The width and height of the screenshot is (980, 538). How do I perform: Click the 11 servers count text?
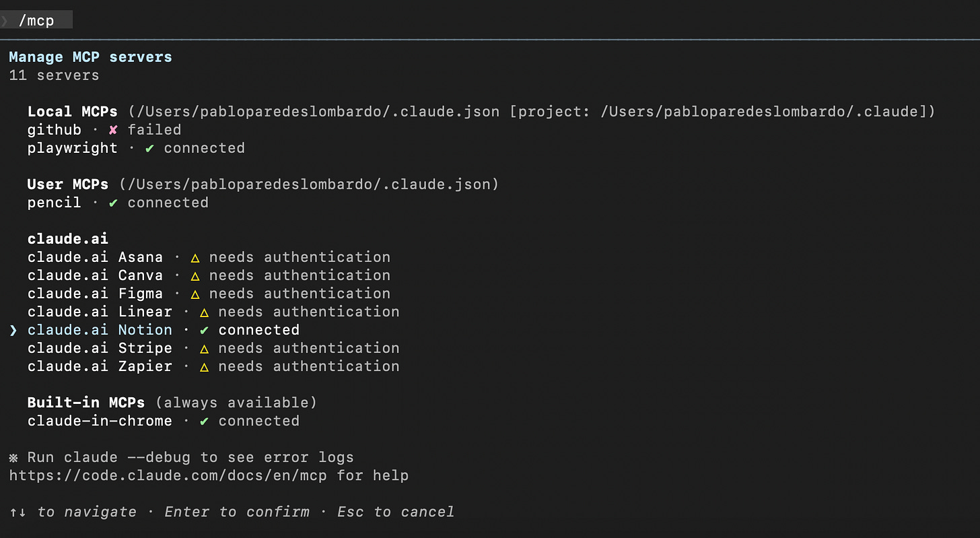pos(54,75)
